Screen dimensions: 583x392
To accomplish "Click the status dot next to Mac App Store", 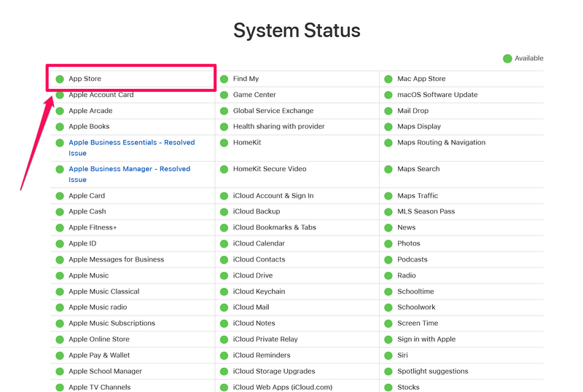I will pos(388,79).
